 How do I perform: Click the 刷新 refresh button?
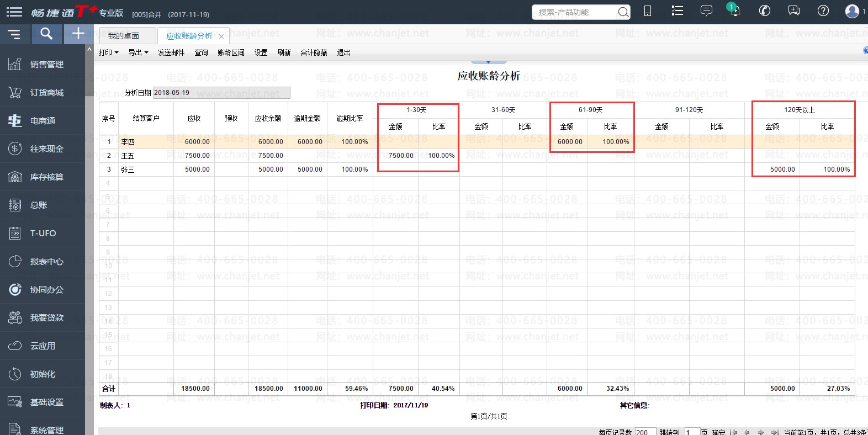coord(284,52)
